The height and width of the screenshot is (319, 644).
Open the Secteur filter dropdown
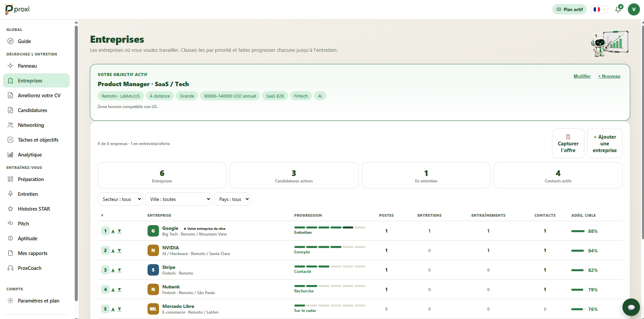pos(120,199)
